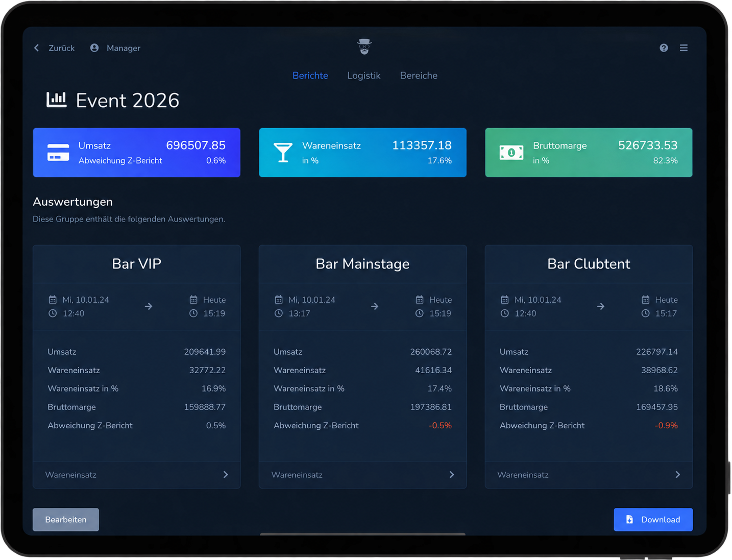
Task: Click the Umsatz total 696507.85
Action: pos(196,145)
